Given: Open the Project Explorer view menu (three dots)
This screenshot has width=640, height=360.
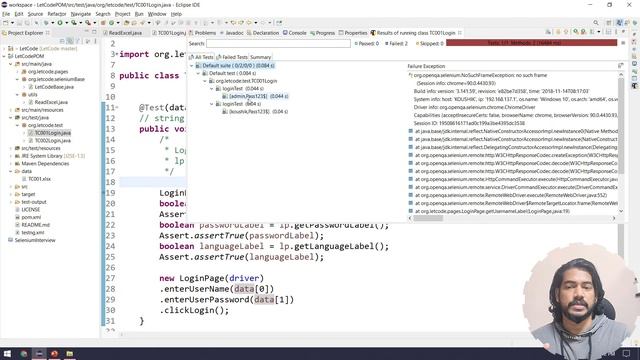Looking at the screenshot, I should (x=95, y=41).
